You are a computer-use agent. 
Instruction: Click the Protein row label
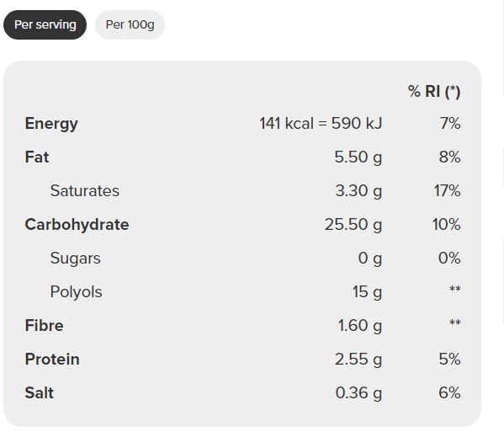tap(52, 360)
